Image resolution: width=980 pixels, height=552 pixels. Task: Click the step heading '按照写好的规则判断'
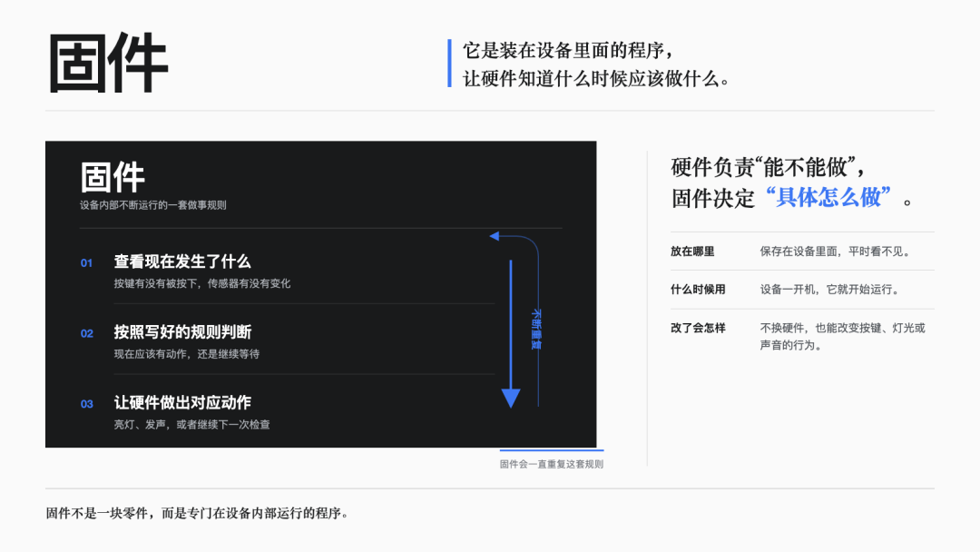[182, 332]
